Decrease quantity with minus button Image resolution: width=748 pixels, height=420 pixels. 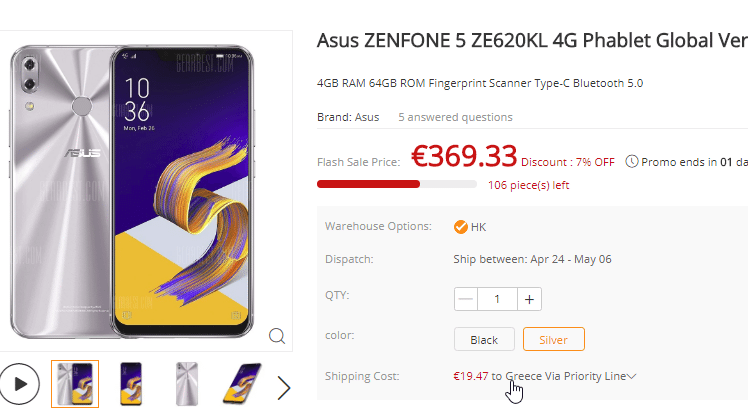click(x=466, y=299)
